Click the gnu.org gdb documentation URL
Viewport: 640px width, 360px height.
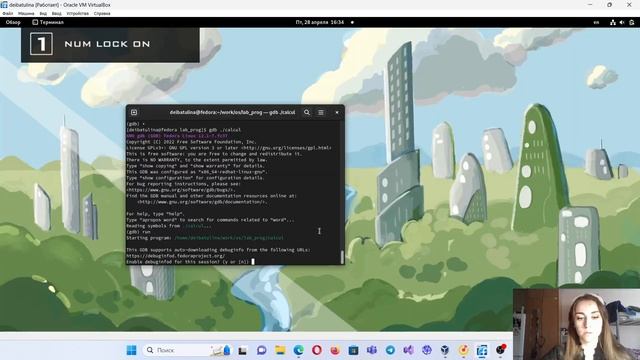pyautogui.click(x=202, y=202)
